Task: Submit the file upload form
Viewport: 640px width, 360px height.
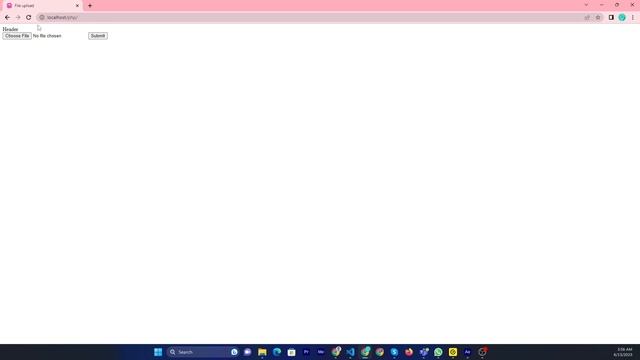Action: (98, 36)
